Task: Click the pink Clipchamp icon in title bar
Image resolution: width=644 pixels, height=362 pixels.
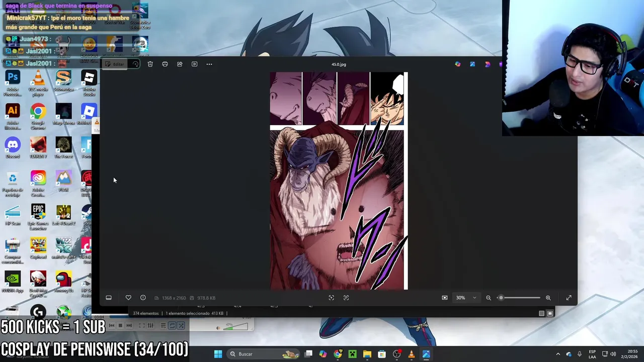Action: coord(488,64)
